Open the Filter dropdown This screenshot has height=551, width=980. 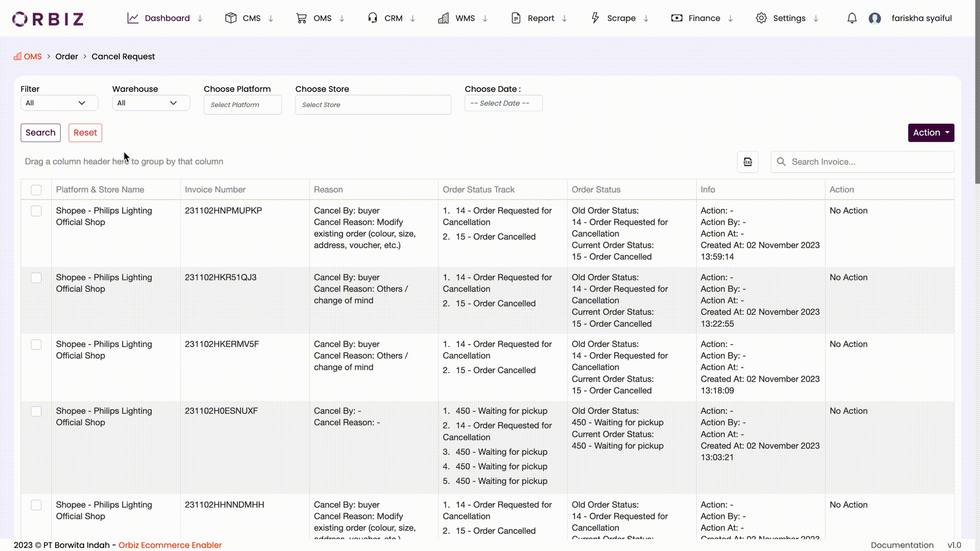coord(59,103)
